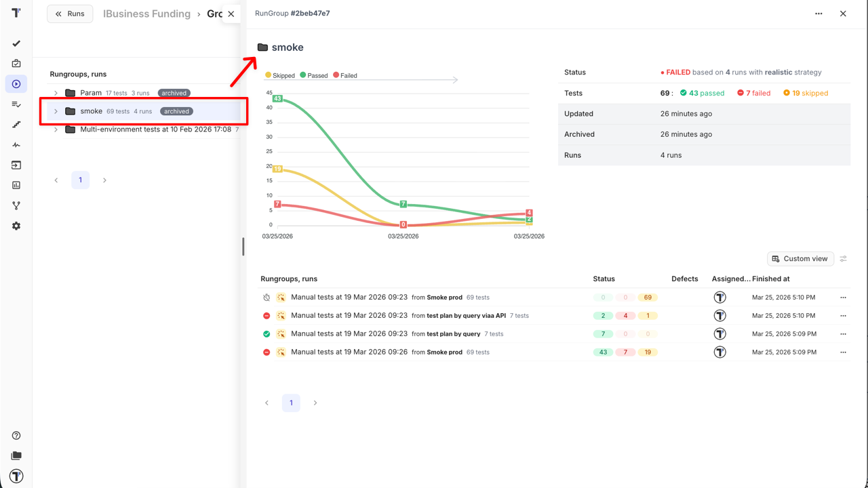The image size is (868, 488).
Task: Click the IBusiness Funding breadcrumb link
Action: (146, 13)
